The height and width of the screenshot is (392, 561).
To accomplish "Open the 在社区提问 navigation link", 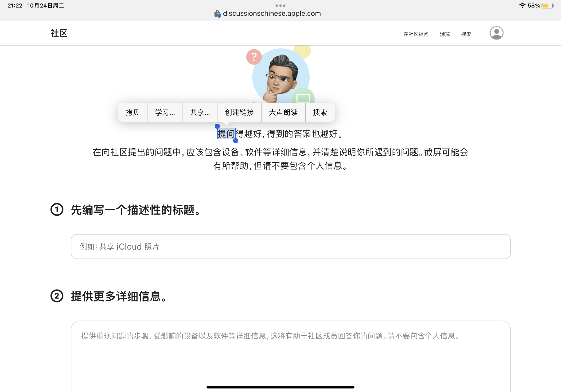I will [x=416, y=34].
